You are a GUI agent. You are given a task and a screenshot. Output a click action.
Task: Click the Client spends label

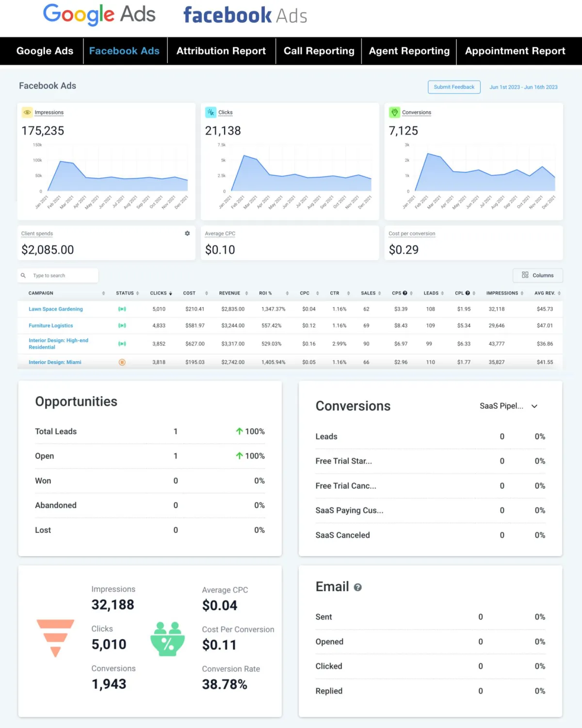(37, 234)
